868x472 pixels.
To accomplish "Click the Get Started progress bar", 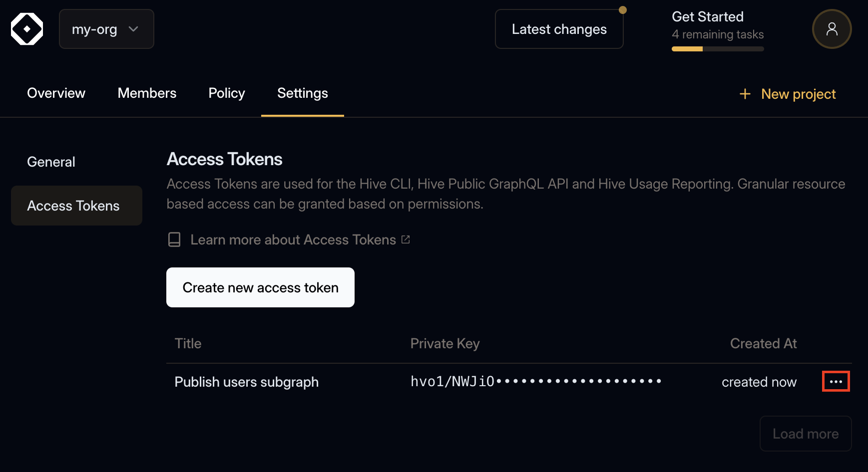I will [717, 48].
